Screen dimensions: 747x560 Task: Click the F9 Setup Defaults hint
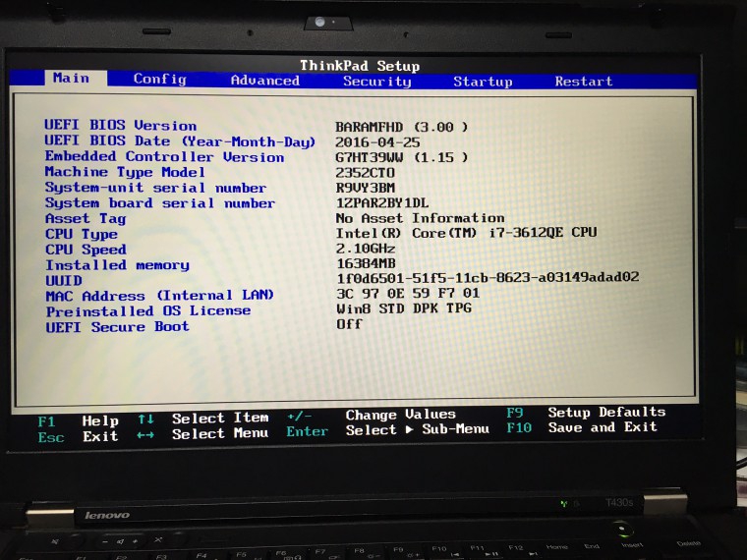coord(586,413)
